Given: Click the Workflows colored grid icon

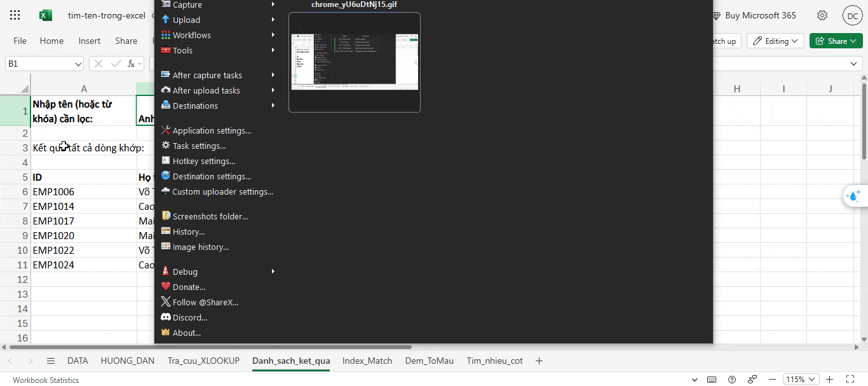Looking at the screenshot, I should [x=166, y=35].
